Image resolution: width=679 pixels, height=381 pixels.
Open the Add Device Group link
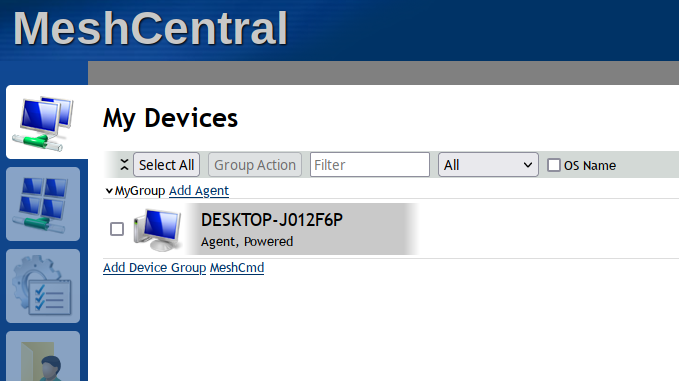coord(155,268)
